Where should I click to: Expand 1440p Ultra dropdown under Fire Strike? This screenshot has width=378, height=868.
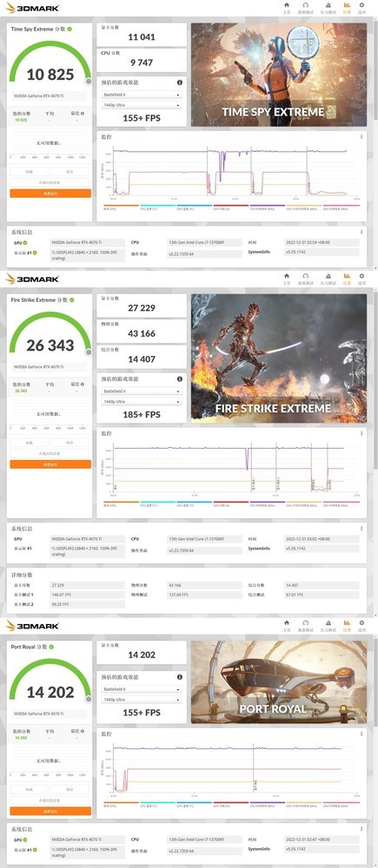tap(142, 401)
